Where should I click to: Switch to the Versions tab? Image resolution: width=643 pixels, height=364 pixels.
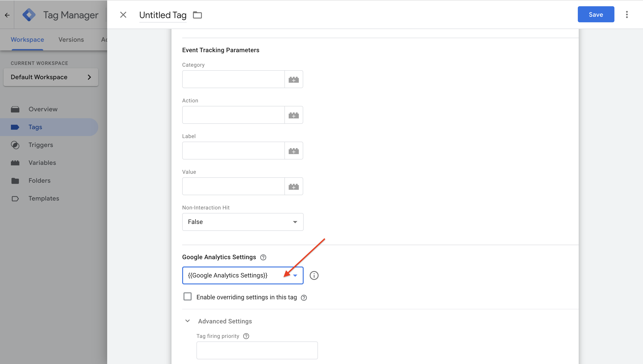tap(71, 39)
